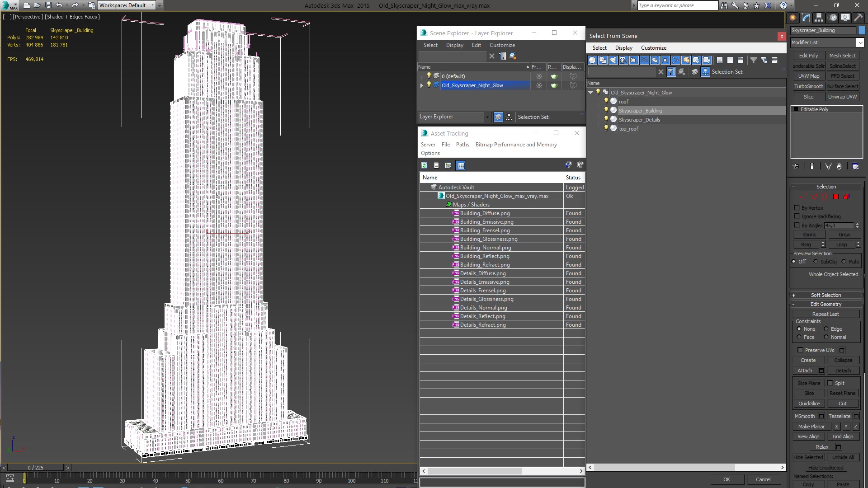Open Workspace Default dropdown

127,5
